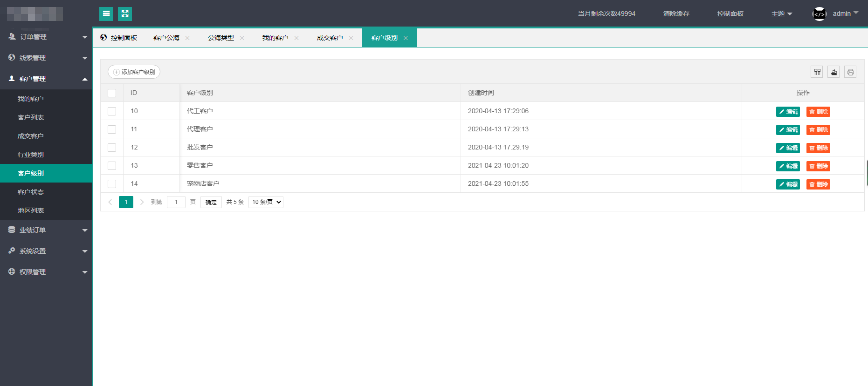This screenshot has width=868, height=386.
Task: Tick the checkbox for 宠物店客户 row
Action: click(x=112, y=184)
